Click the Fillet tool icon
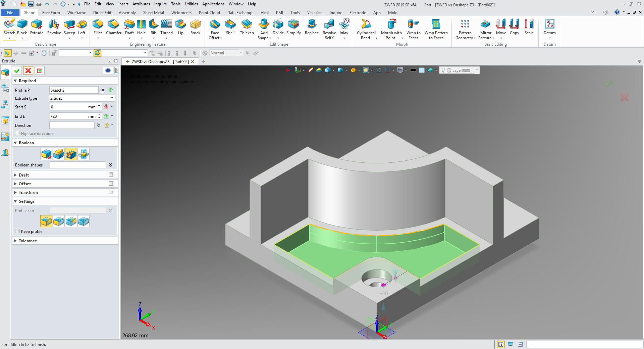The image size is (644, 349). pyautogui.click(x=98, y=24)
